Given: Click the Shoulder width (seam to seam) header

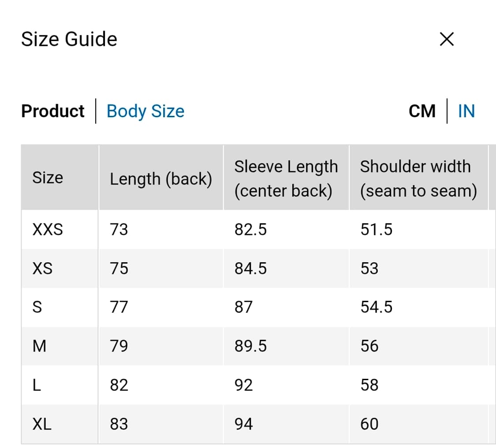Looking at the screenshot, I should pyautogui.click(x=418, y=178).
